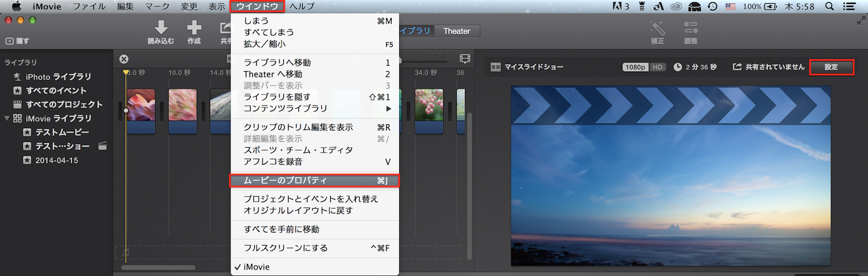Click the Creative Cloud menu bar icon
This screenshot has width=868, height=276.
point(676,7)
